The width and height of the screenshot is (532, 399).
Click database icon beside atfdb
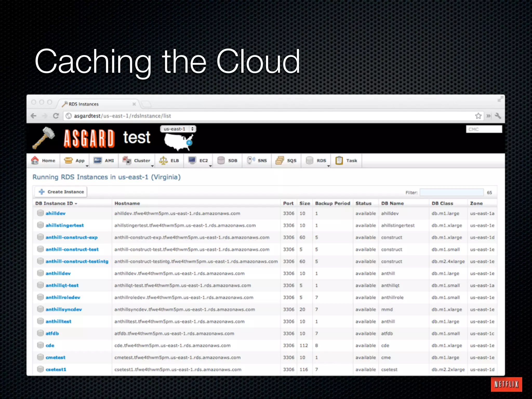(40, 333)
